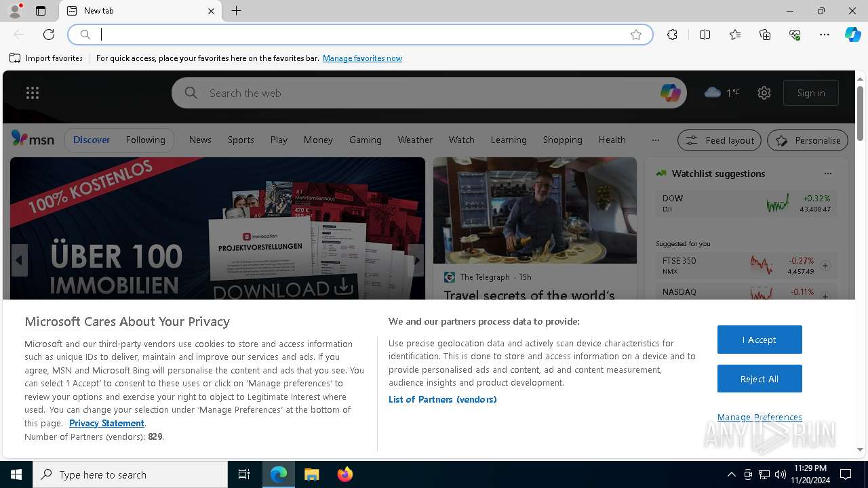Click Reject All cookies button
The width and height of the screenshot is (868, 488).
[759, 379]
